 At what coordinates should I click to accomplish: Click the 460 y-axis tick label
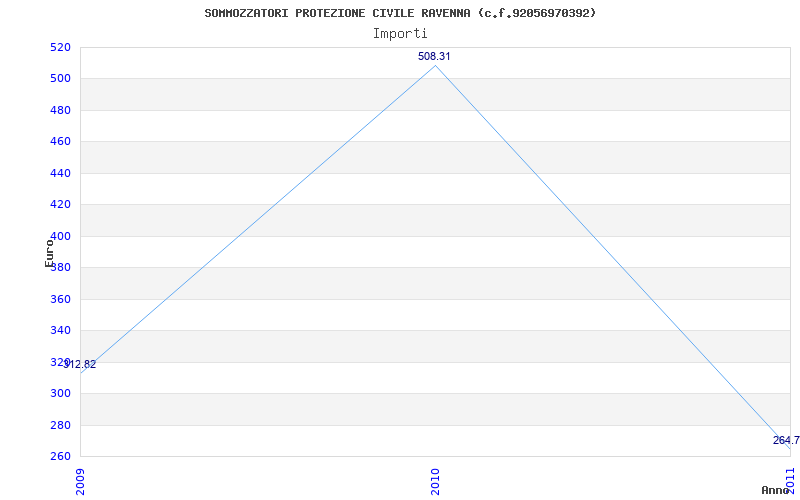click(x=60, y=142)
